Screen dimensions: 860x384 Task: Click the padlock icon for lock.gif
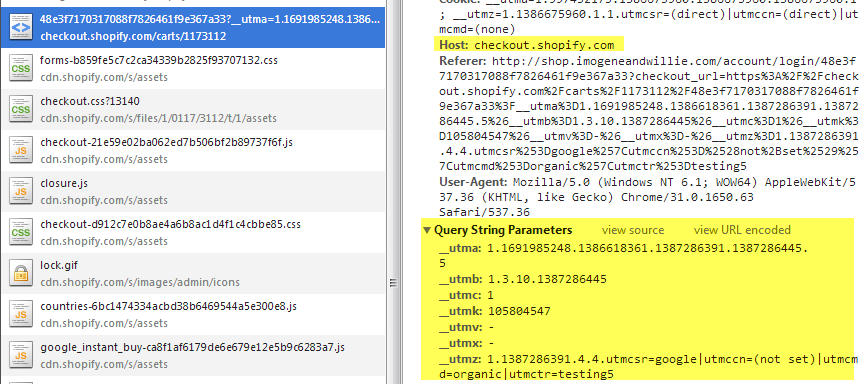click(x=20, y=274)
